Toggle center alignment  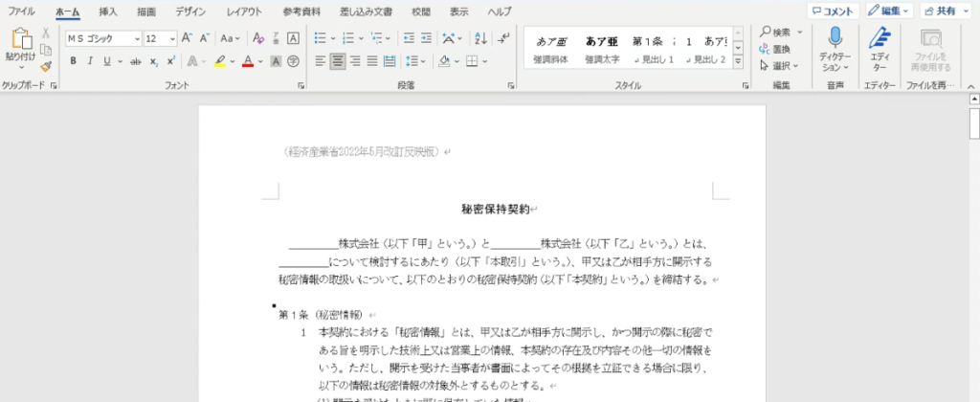click(x=338, y=60)
